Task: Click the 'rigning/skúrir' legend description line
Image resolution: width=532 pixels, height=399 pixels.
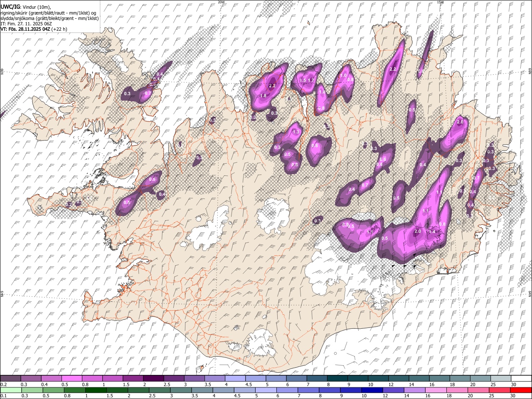Action: click(49, 13)
